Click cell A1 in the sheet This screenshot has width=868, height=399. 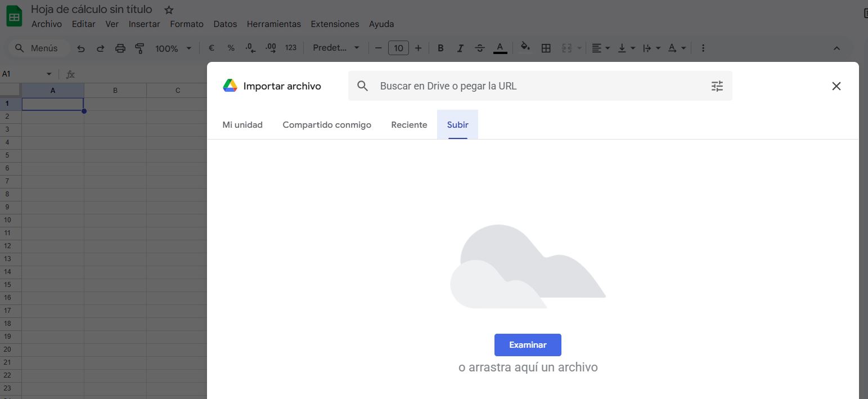[x=53, y=104]
